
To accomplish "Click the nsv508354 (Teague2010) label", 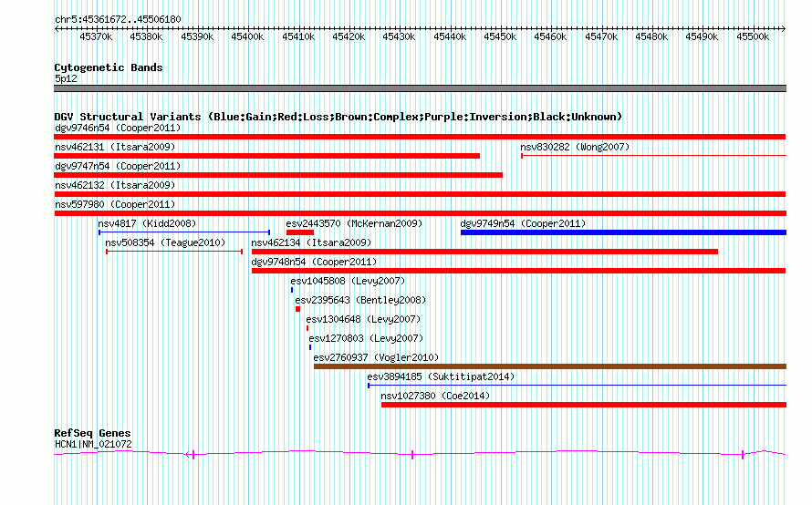I will coord(165,242).
